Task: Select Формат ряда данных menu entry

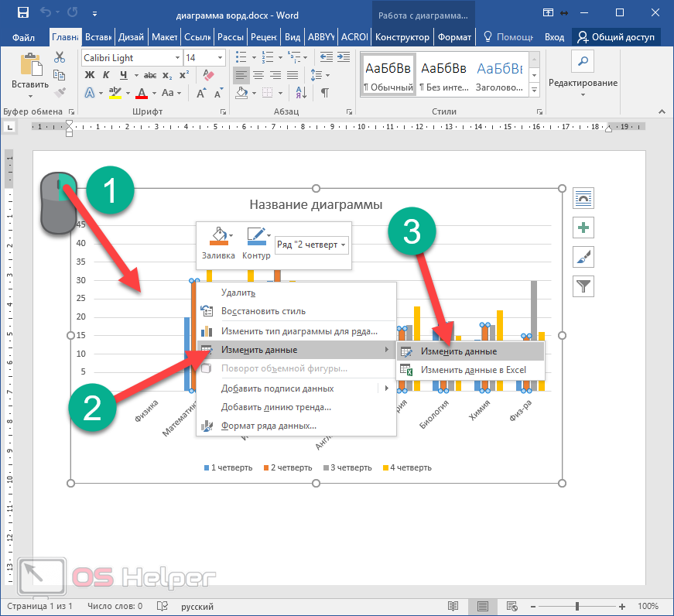Action: [x=269, y=426]
